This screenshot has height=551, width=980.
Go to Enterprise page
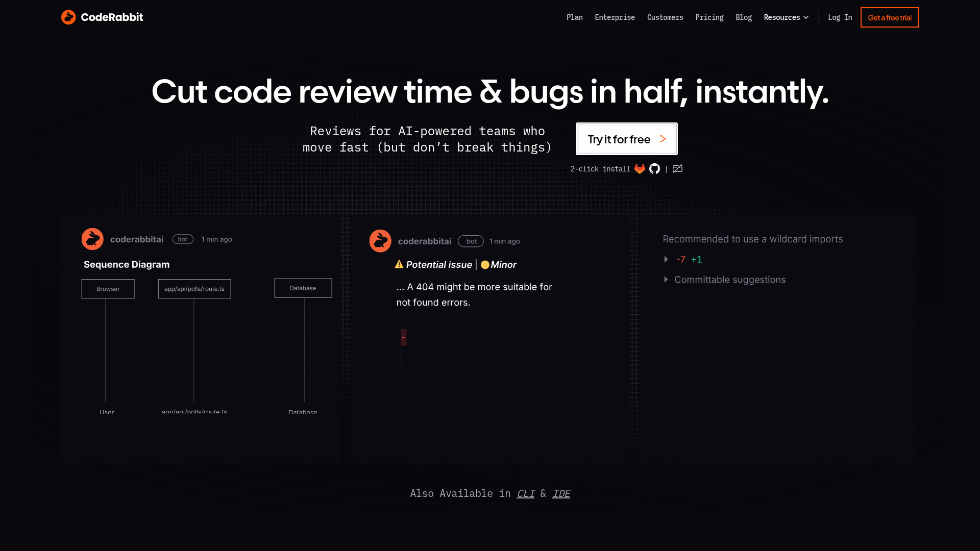point(615,17)
